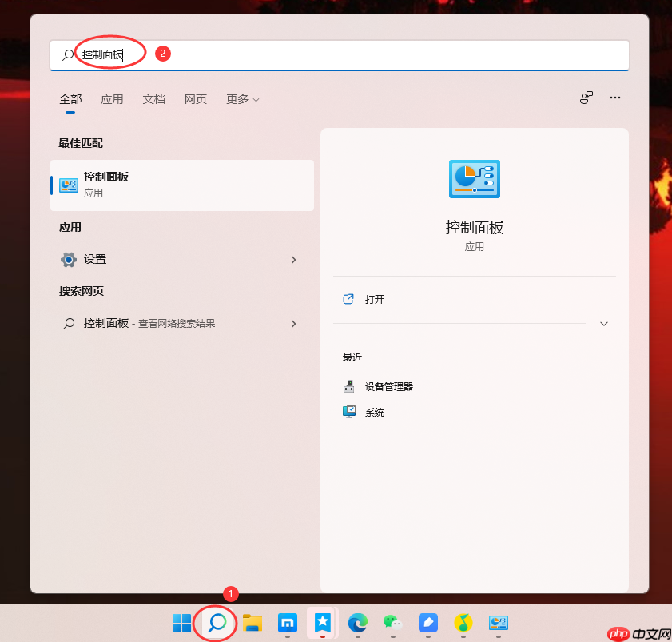Viewport: 672px width, 642px height.
Task: Open the QQ Music taskbar icon
Action: (463, 623)
